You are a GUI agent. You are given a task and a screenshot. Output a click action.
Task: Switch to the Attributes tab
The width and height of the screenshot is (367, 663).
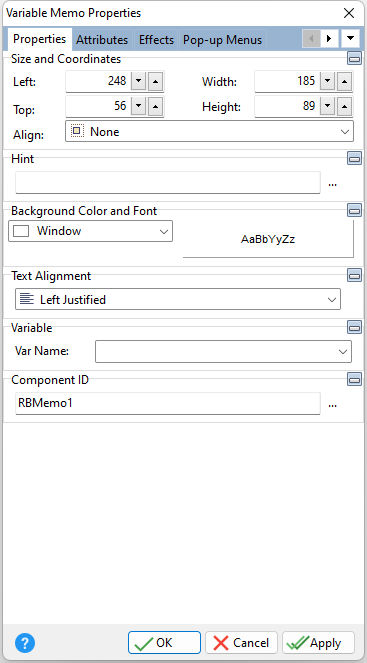point(102,40)
